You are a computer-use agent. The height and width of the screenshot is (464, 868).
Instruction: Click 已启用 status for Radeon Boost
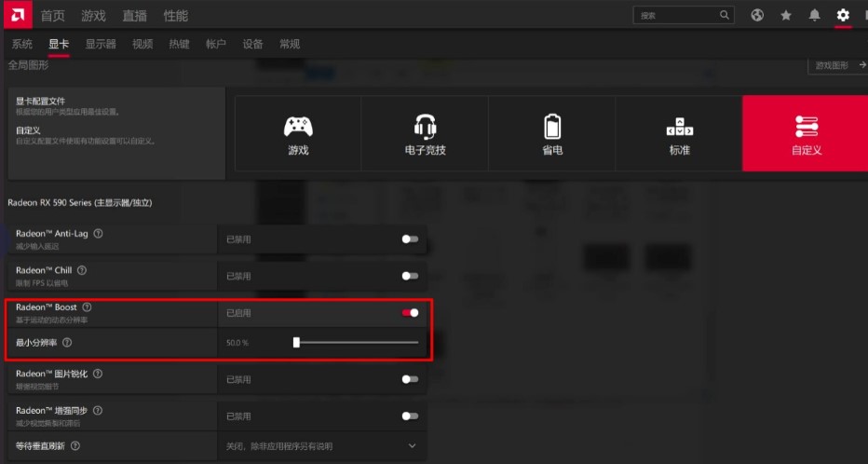(238, 313)
